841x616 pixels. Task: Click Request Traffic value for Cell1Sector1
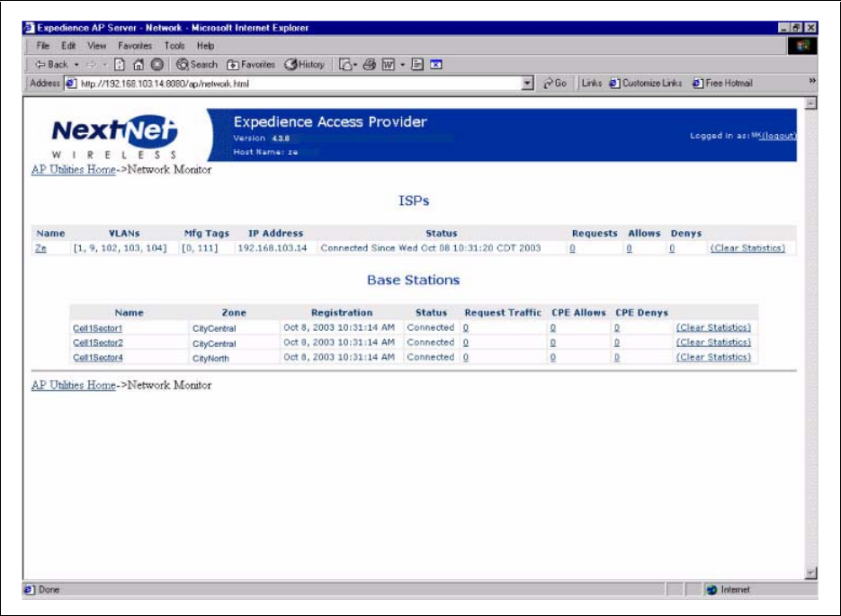click(x=466, y=327)
